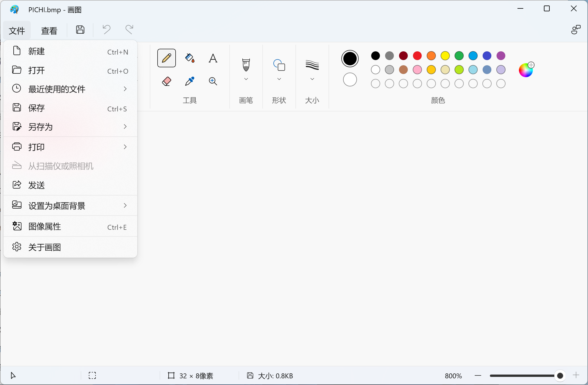Image resolution: width=588 pixels, height=385 pixels.
Task: Select secondary color 2 white circle
Action: [350, 79]
